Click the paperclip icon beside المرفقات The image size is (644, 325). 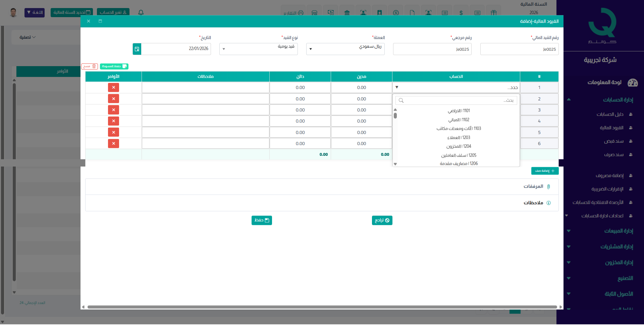pos(549,186)
